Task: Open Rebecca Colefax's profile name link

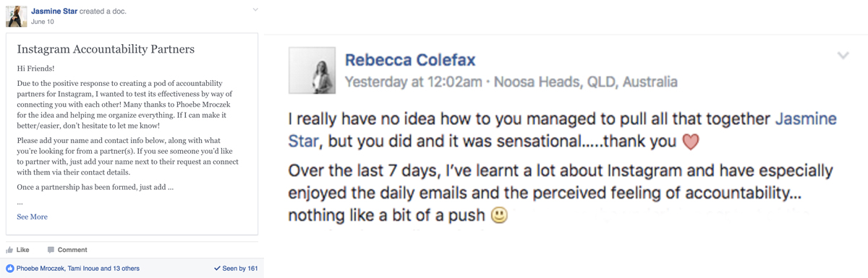Action: coord(410,60)
